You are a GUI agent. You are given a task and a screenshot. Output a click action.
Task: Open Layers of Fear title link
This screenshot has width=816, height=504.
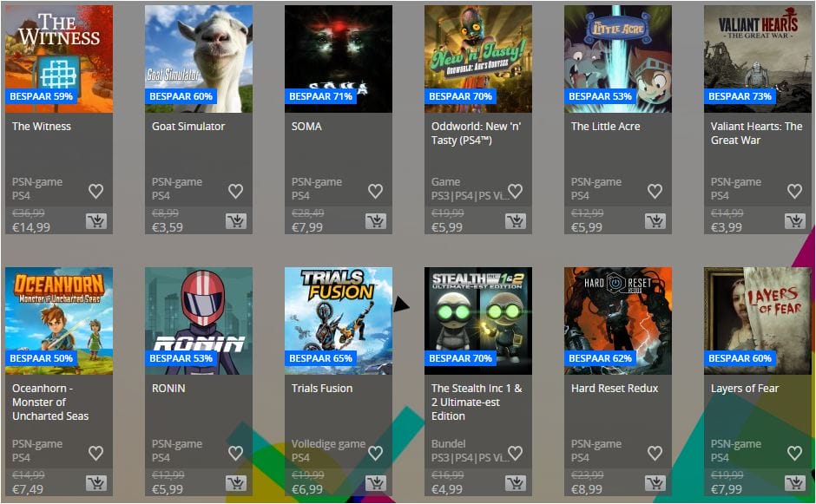click(745, 389)
